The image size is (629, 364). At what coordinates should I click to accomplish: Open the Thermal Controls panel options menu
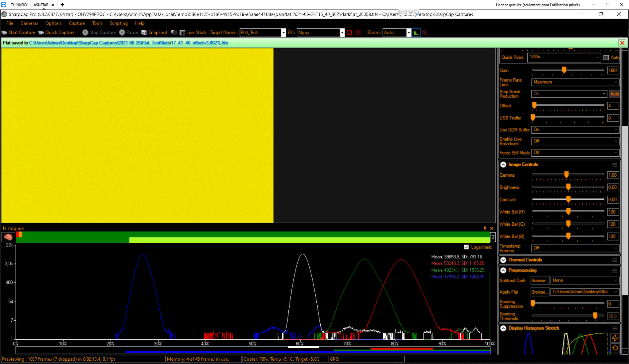pos(615,260)
